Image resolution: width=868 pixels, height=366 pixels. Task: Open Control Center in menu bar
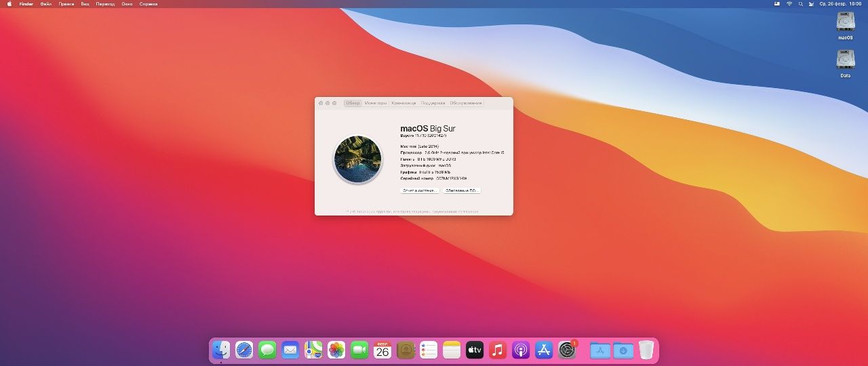point(812,3)
